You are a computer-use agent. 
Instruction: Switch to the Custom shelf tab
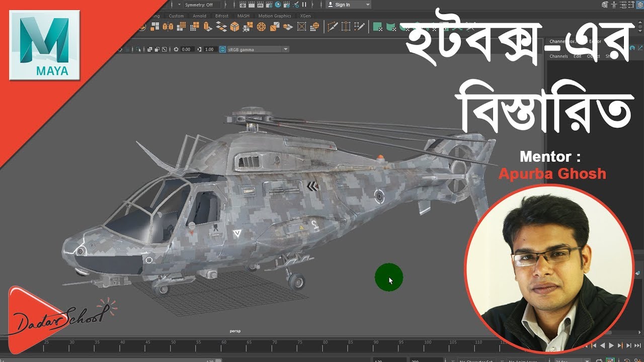click(176, 16)
